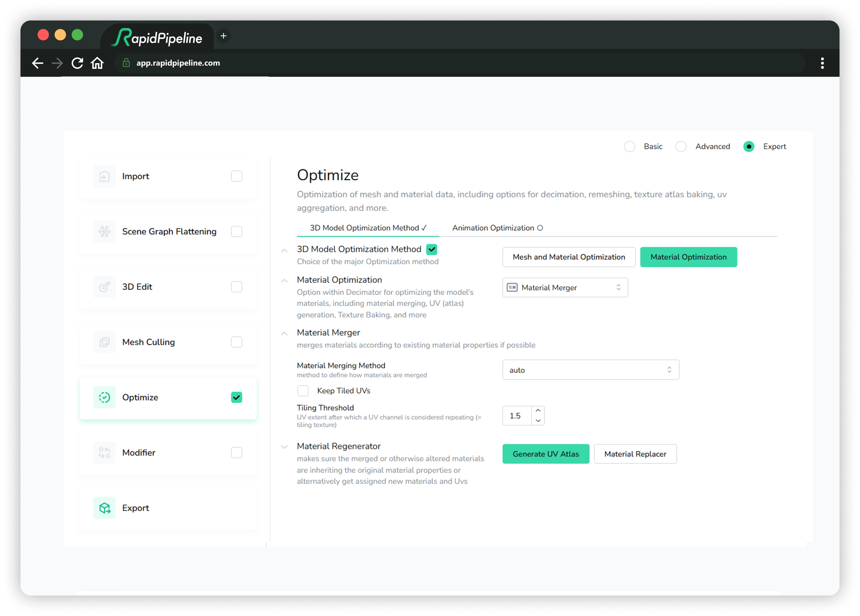This screenshot has width=860, height=616.
Task: Click the app.rapidpipeline.com address bar
Action: tap(460, 63)
